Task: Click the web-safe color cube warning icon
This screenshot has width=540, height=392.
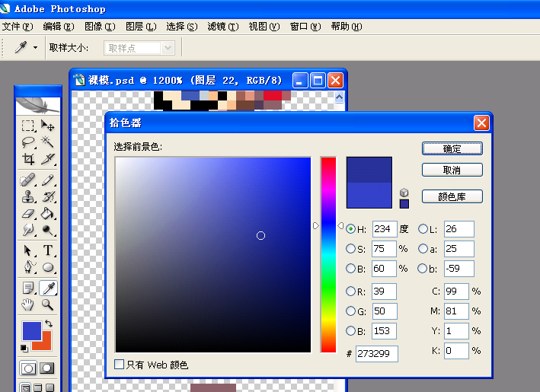Action: (404, 193)
